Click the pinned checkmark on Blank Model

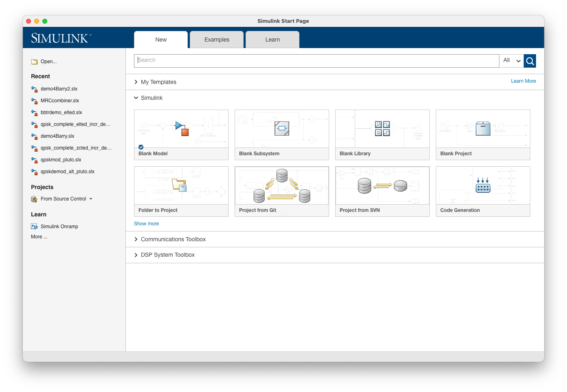[x=141, y=147]
